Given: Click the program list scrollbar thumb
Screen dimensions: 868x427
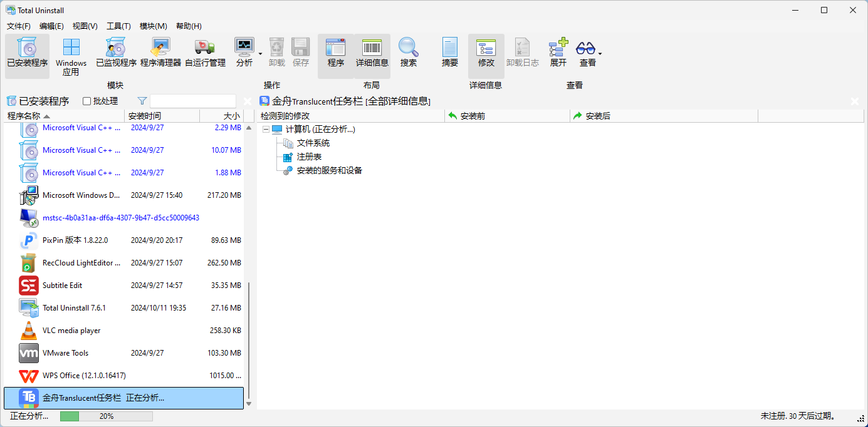Looking at the screenshot, I should tap(249, 339).
